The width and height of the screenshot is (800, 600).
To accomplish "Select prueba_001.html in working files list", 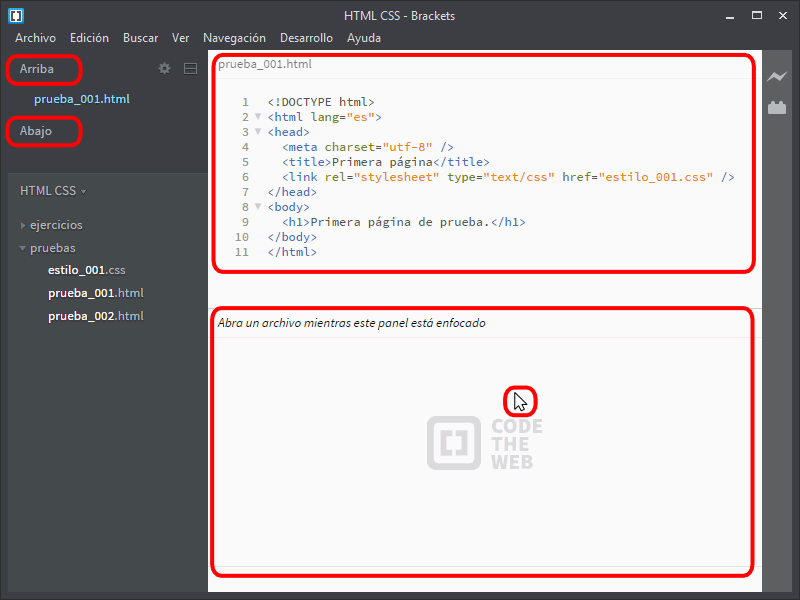I will (x=82, y=99).
